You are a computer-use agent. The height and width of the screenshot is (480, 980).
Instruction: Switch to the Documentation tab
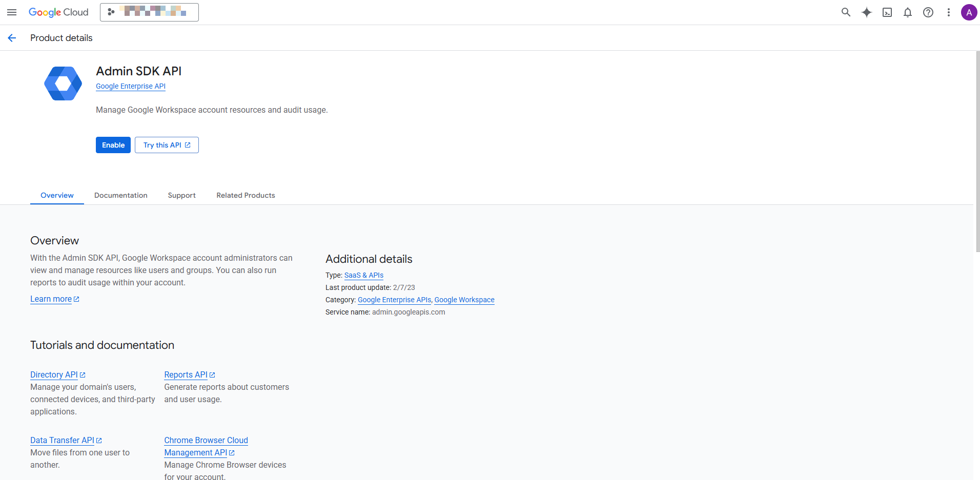coord(121,195)
